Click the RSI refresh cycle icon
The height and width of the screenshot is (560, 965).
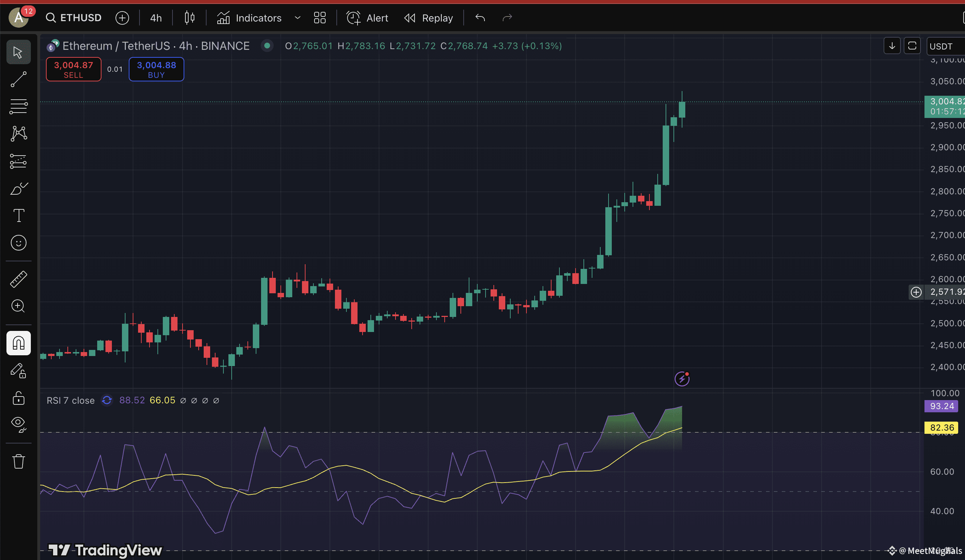tap(107, 400)
